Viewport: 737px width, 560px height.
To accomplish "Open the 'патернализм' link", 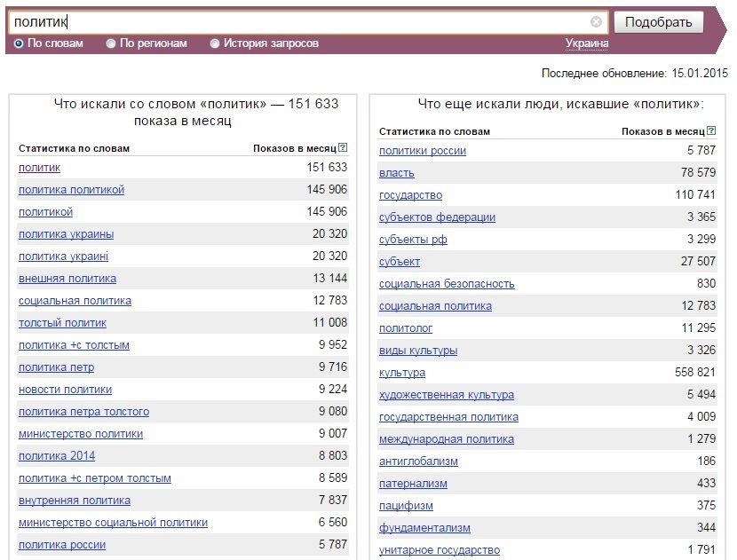I will (413, 484).
